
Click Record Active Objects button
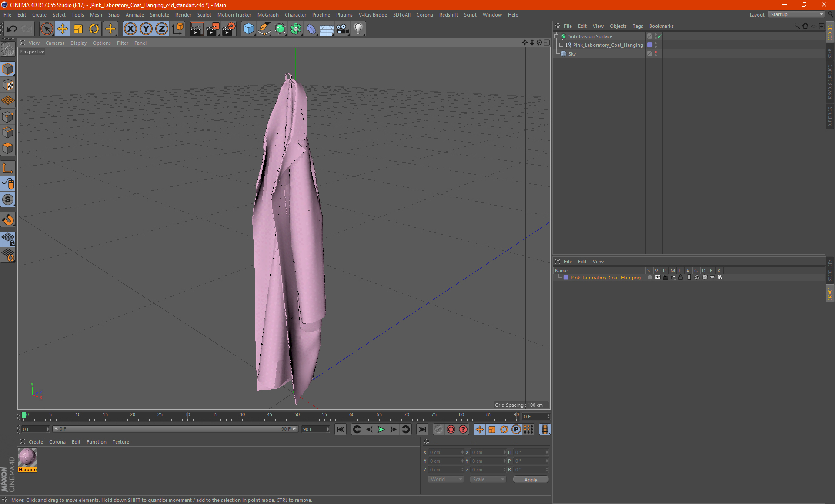click(x=438, y=429)
